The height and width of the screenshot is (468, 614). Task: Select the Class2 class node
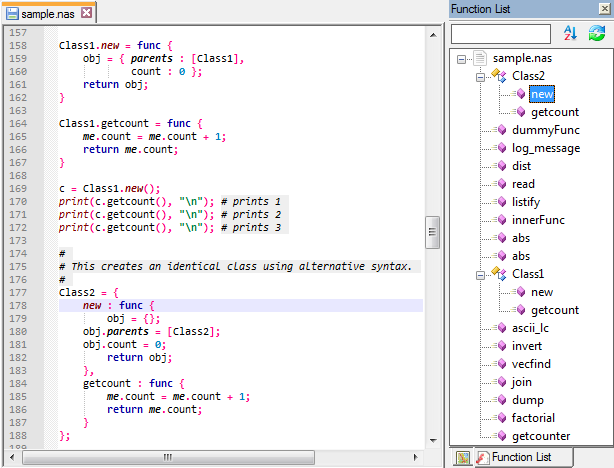(528, 76)
